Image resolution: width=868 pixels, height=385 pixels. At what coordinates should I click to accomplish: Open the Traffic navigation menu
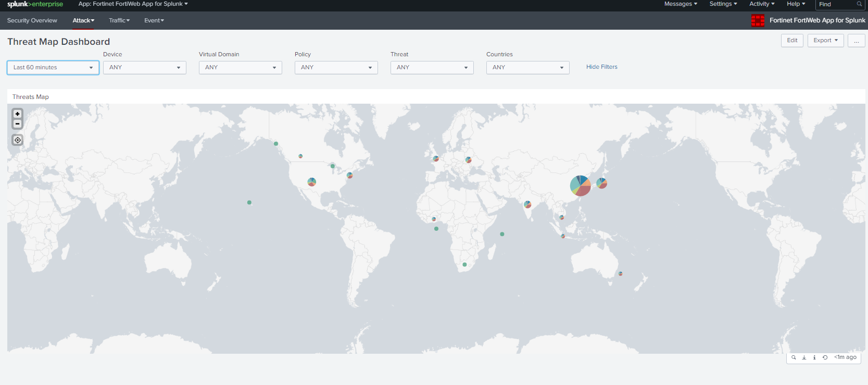pyautogui.click(x=119, y=20)
